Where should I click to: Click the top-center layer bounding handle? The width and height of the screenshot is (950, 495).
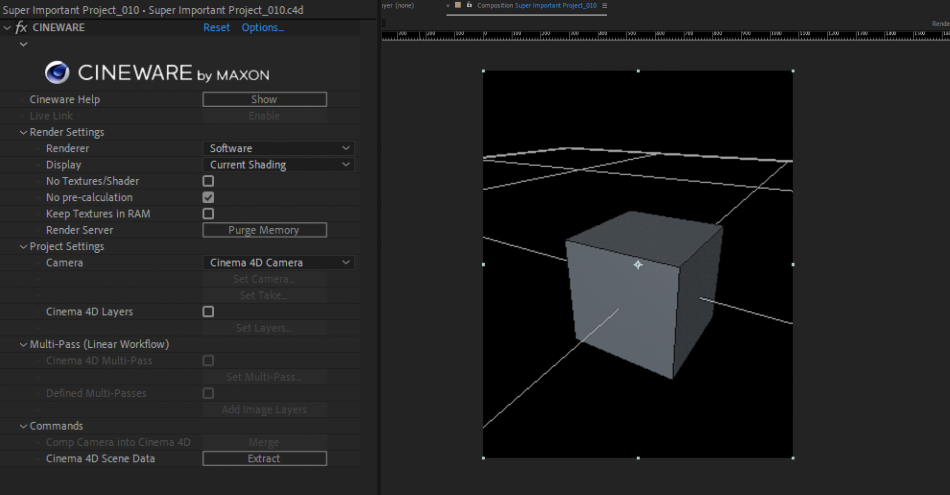point(638,71)
